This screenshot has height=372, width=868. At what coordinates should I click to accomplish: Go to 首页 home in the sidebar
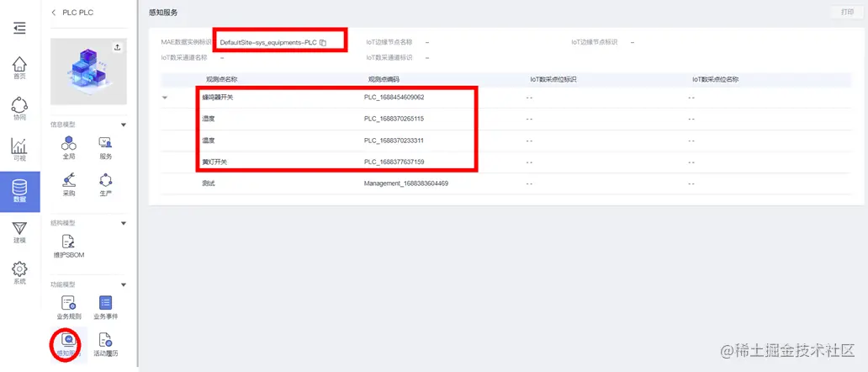(19, 69)
